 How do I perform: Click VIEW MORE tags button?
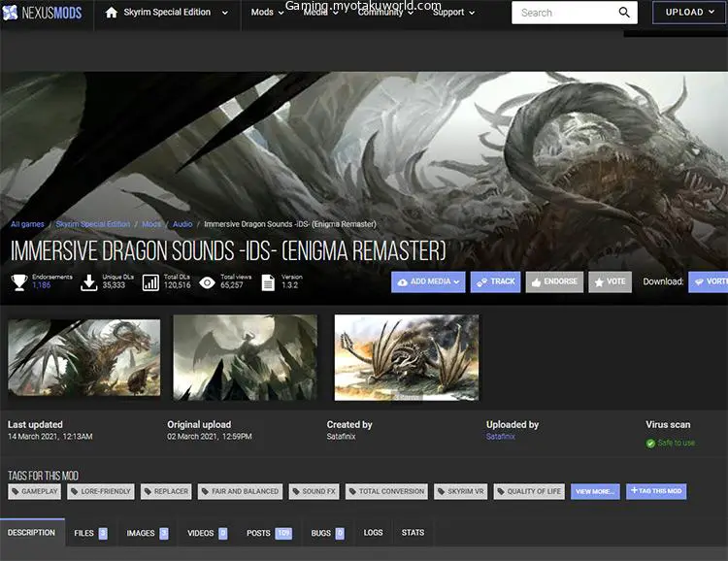pyautogui.click(x=595, y=491)
